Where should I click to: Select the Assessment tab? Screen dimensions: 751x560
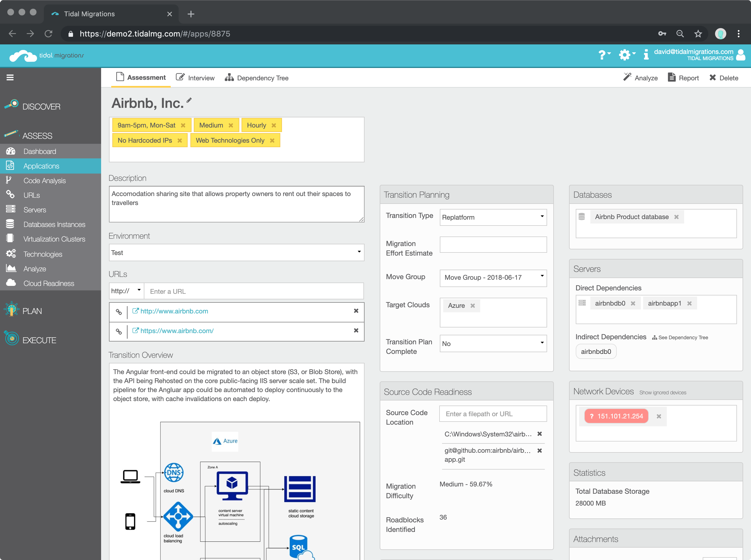(x=141, y=78)
